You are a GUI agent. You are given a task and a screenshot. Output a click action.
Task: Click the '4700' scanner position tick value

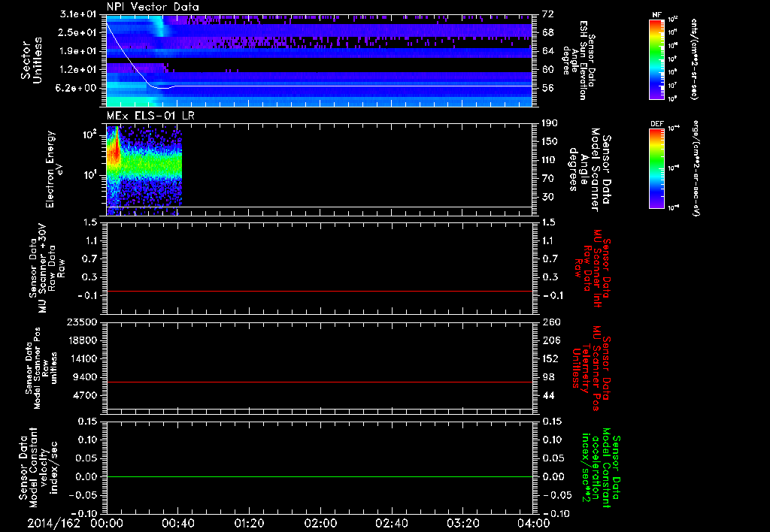84,395
